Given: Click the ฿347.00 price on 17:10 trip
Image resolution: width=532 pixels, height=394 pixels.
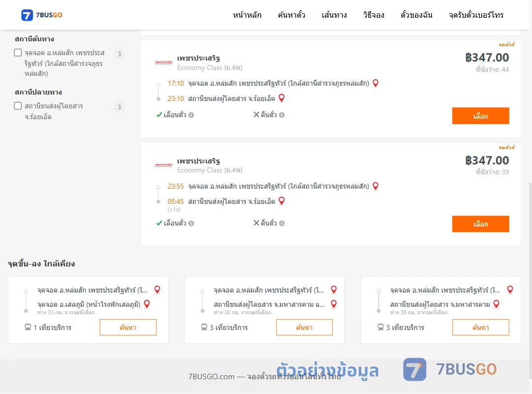Looking at the screenshot, I should click(x=487, y=57).
